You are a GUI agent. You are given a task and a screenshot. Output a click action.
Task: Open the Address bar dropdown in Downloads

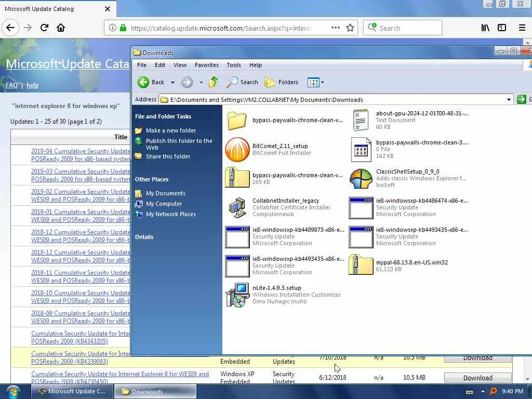click(x=508, y=100)
